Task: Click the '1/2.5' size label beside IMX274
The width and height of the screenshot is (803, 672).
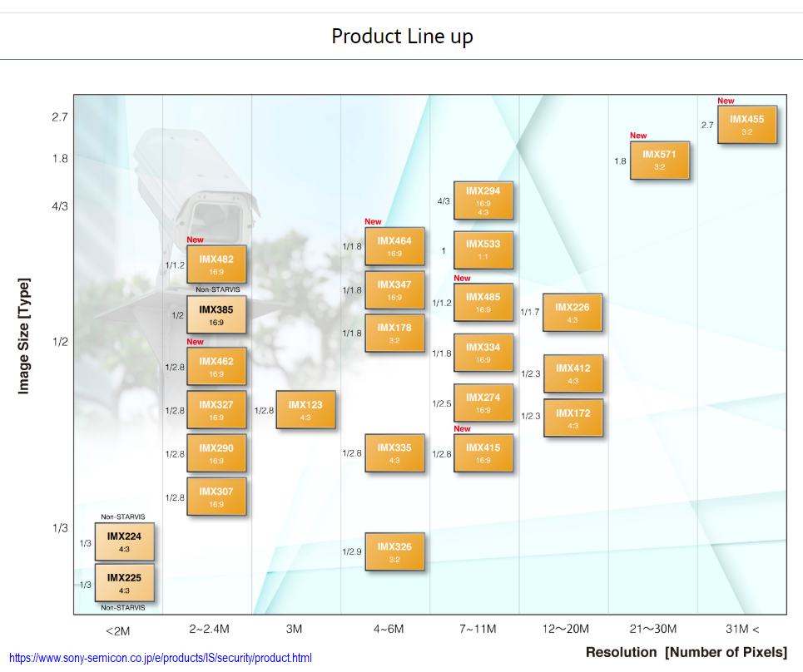Action: click(x=442, y=403)
